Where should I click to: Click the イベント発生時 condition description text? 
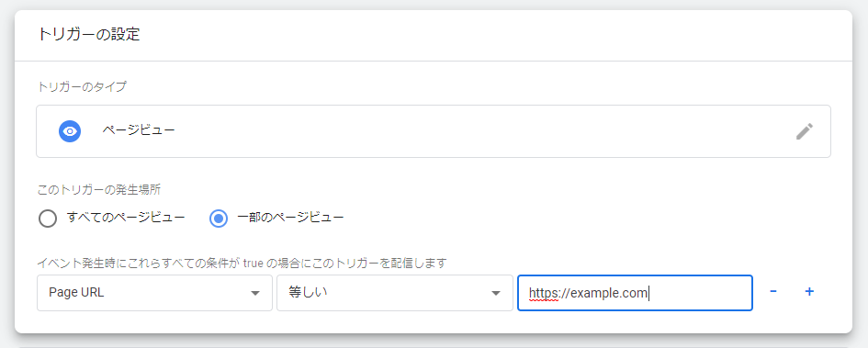(x=242, y=263)
